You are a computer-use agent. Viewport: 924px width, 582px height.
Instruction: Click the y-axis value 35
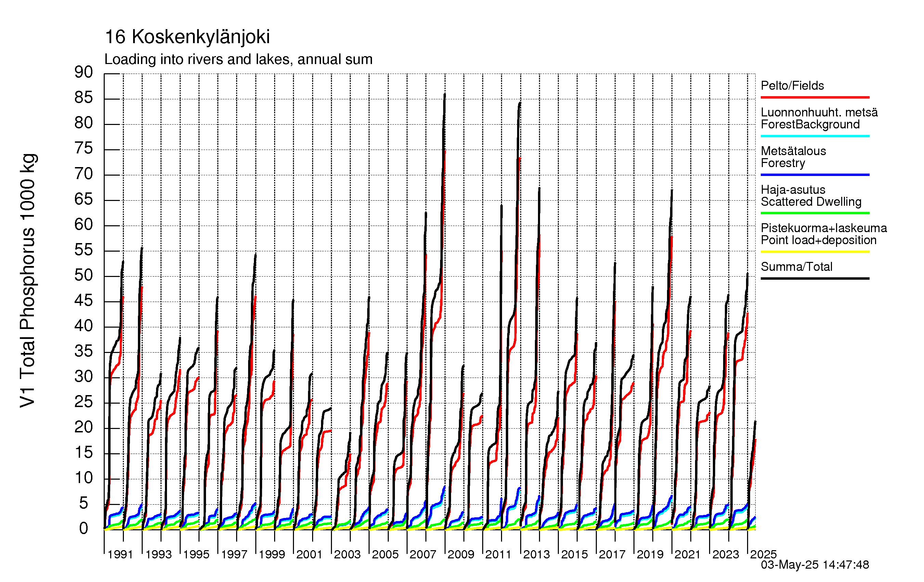(x=84, y=351)
